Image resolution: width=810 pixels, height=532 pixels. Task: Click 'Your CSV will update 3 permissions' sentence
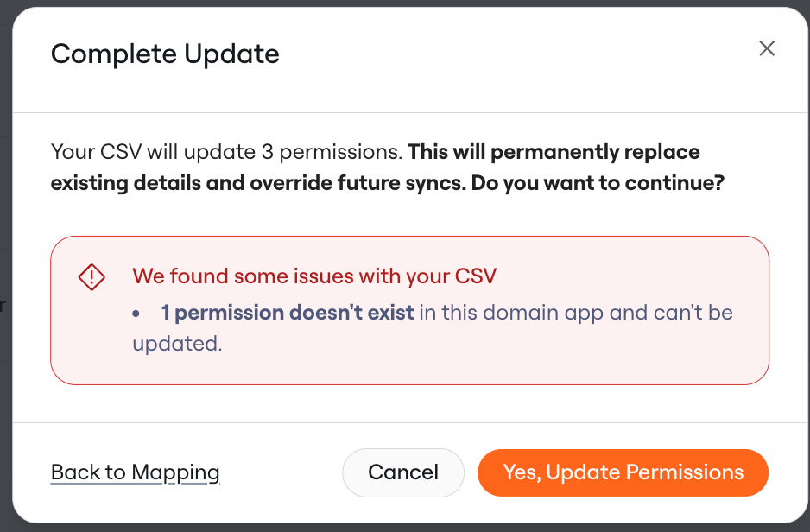226,152
